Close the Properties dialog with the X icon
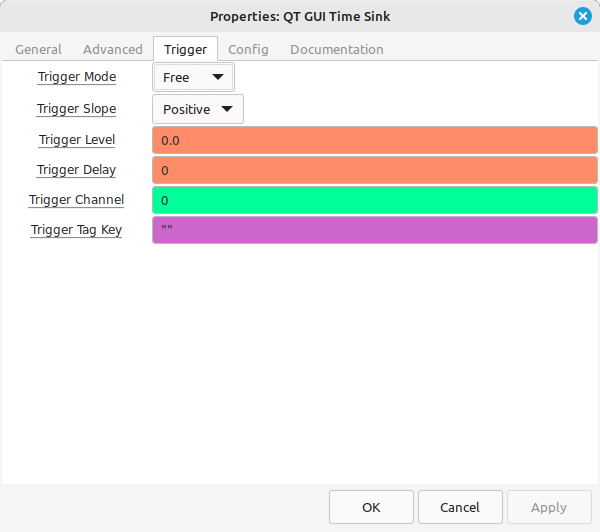Screen dimensions: 600x532 582,16
